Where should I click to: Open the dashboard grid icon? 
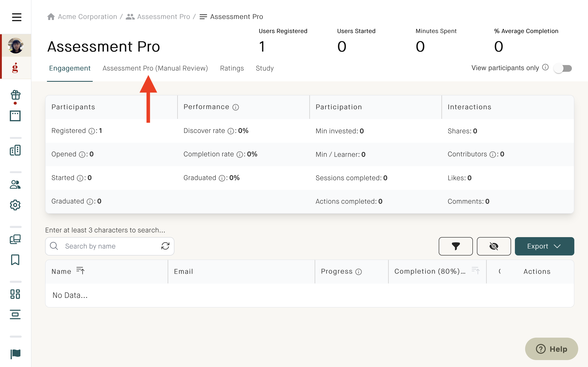pos(15,294)
